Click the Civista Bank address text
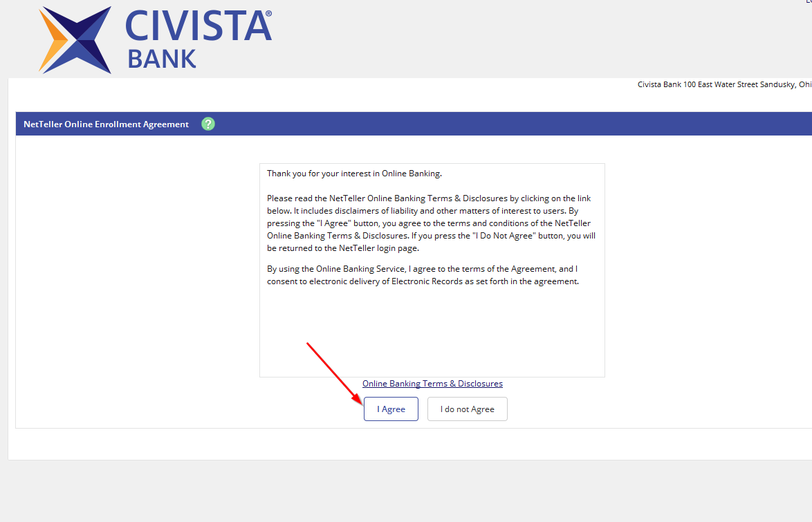812x522 pixels. point(724,84)
